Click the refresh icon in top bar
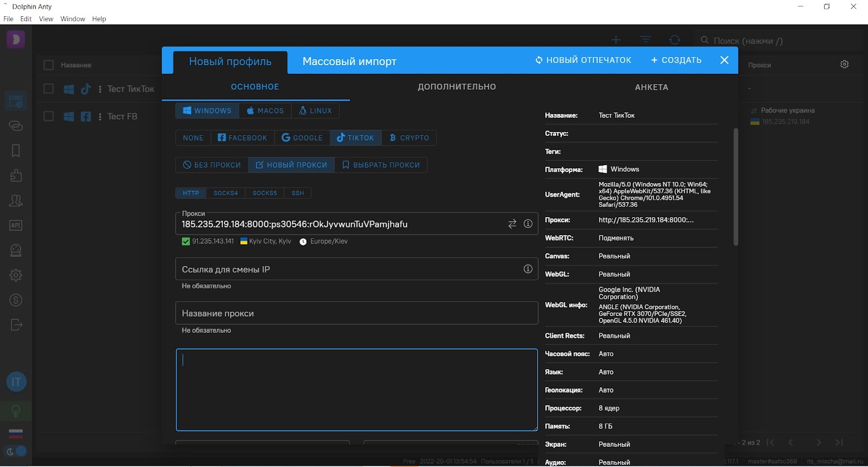This screenshot has width=868, height=467. (675, 40)
